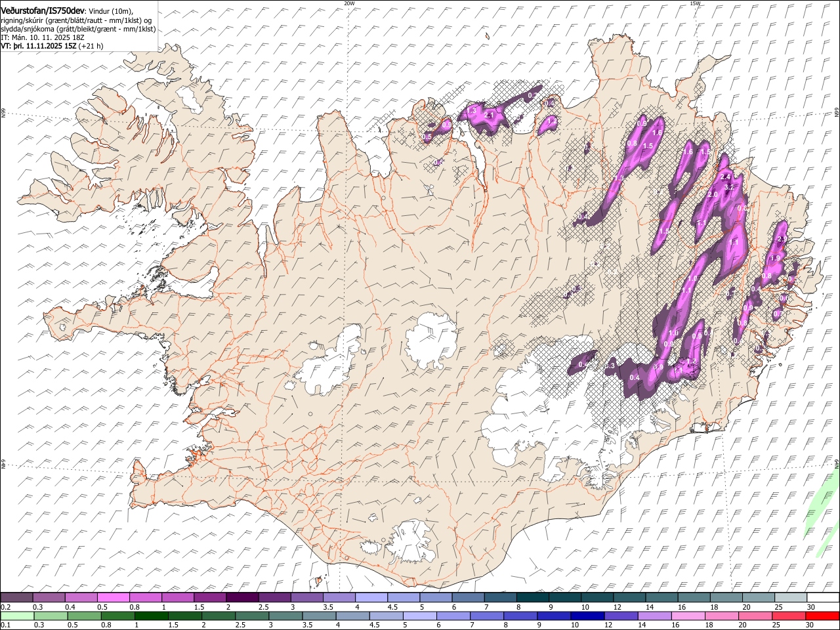The image size is (840, 630).
Task: Click the 'slydda/snjókoma' legend description line
Action: coord(78,29)
